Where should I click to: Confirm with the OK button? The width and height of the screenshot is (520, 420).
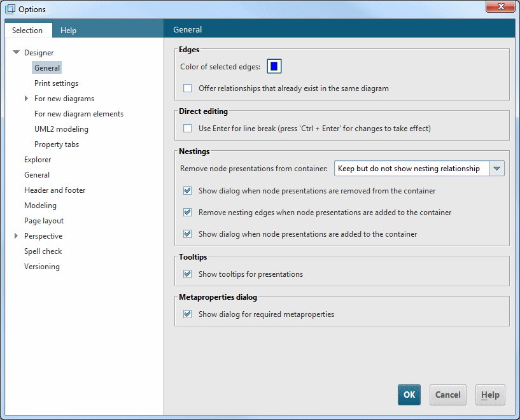coord(409,395)
